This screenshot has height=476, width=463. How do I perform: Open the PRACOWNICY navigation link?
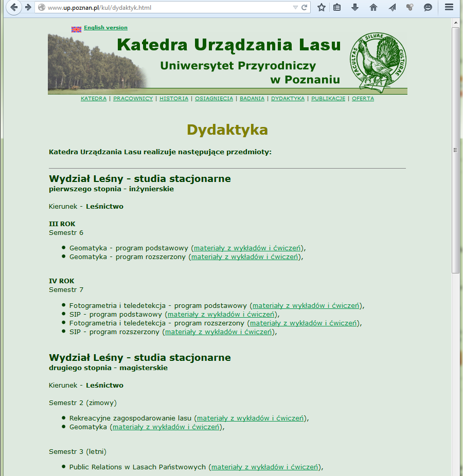pos(133,99)
